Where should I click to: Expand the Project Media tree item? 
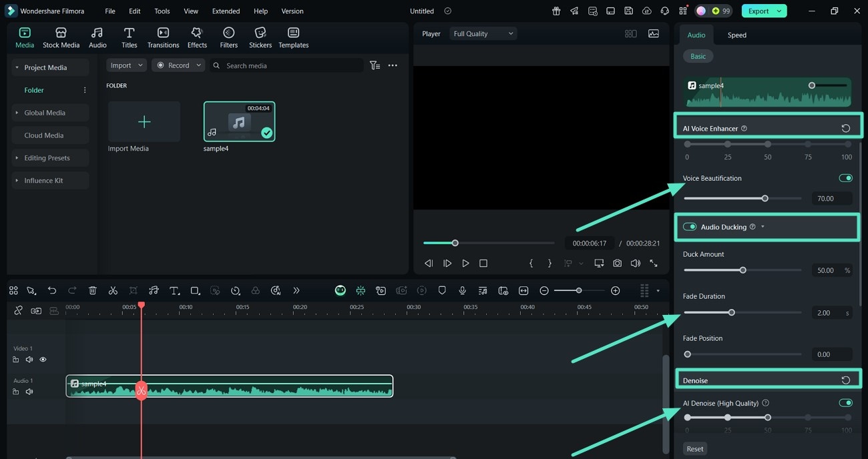[x=17, y=67]
